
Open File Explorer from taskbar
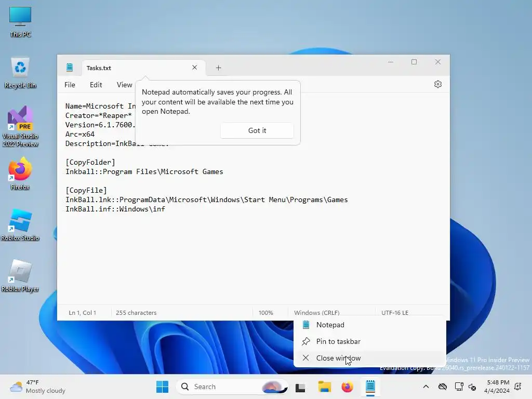pyautogui.click(x=324, y=387)
